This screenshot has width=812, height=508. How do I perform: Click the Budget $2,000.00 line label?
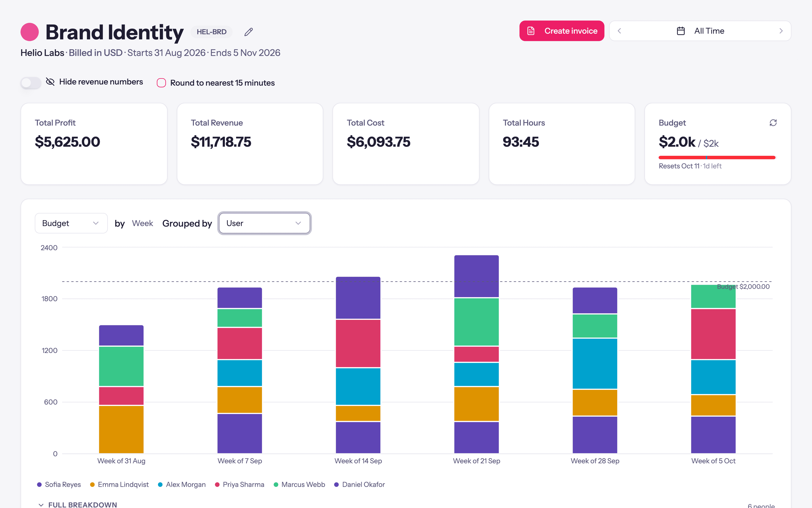pyautogui.click(x=743, y=287)
